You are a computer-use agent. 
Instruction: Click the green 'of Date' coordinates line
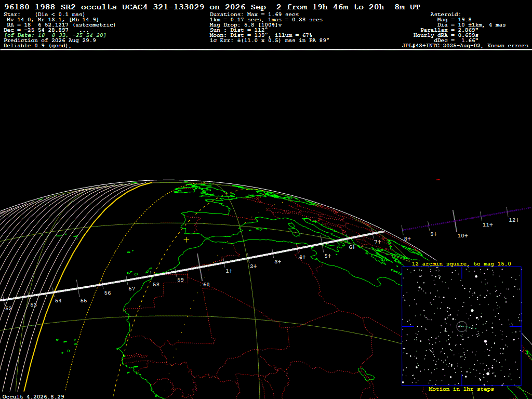55,35
